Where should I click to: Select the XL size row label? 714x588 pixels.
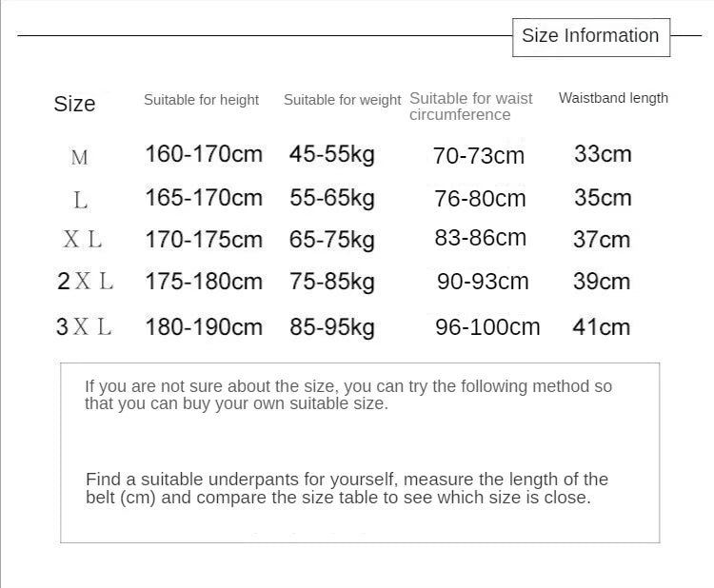83,240
